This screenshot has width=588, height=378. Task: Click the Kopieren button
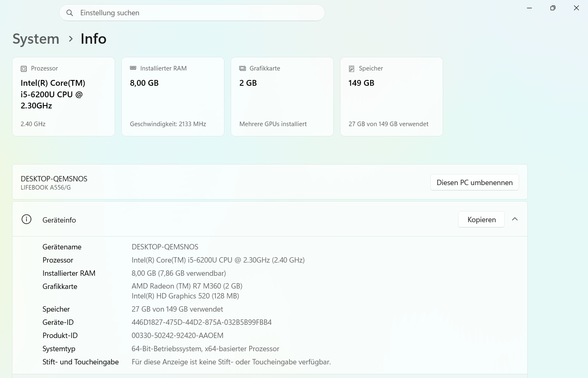pyautogui.click(x=482, y=220)
